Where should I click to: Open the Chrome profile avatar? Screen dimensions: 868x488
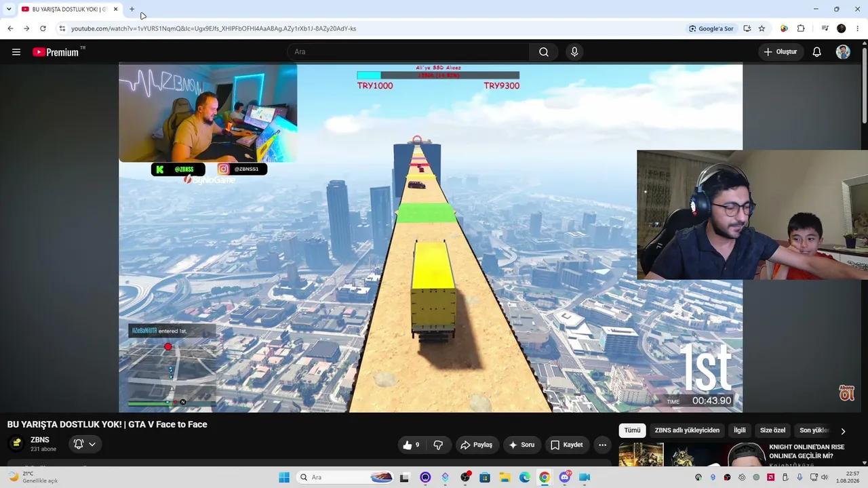842,28
